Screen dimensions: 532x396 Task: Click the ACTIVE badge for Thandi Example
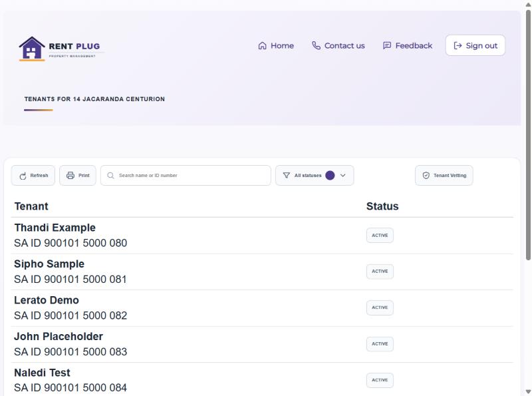(380, 236)
